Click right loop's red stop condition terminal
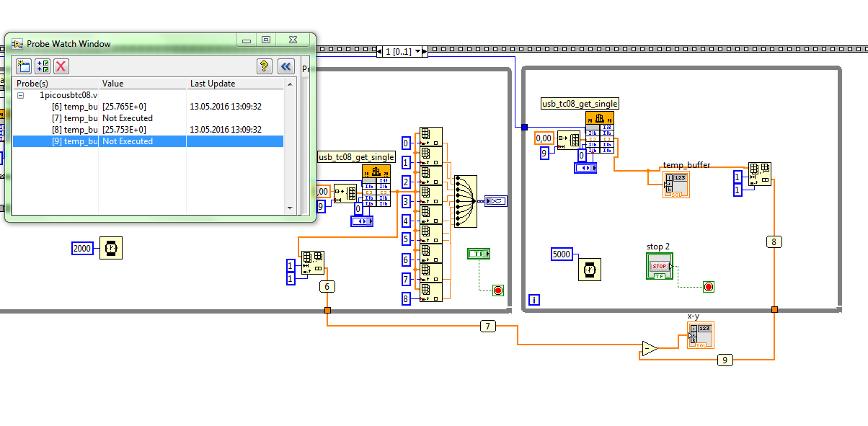The image size is (868, 426). [709, 287]
